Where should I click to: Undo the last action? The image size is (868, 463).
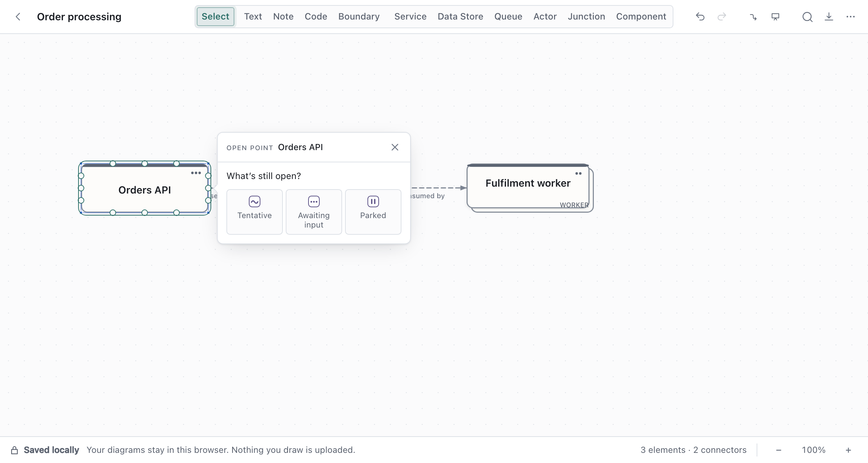coord(700,17)
